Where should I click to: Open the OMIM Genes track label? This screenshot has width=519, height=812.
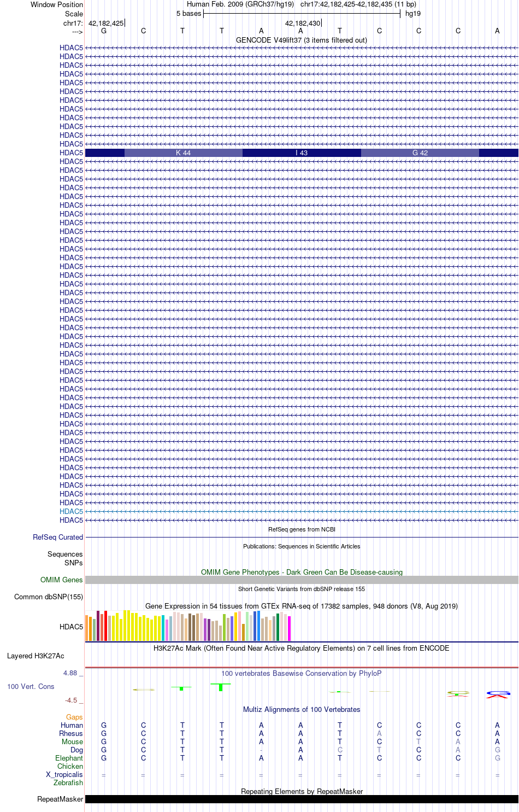tap(62, 580)
